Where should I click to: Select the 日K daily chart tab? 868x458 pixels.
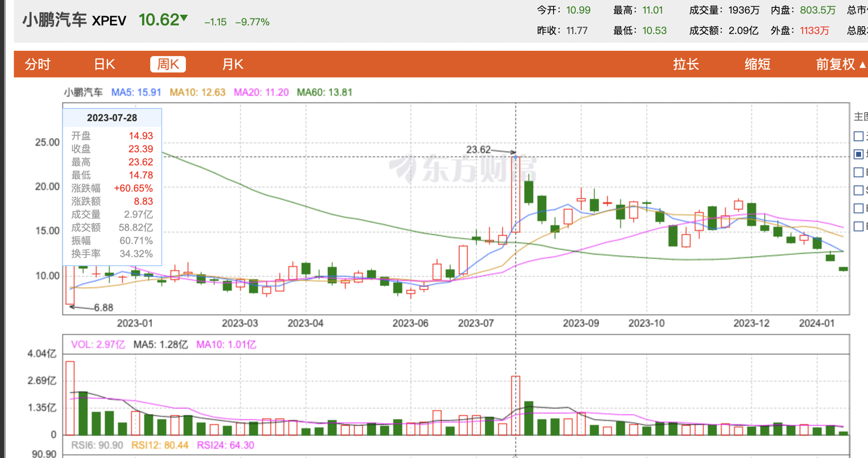(104, 65)
